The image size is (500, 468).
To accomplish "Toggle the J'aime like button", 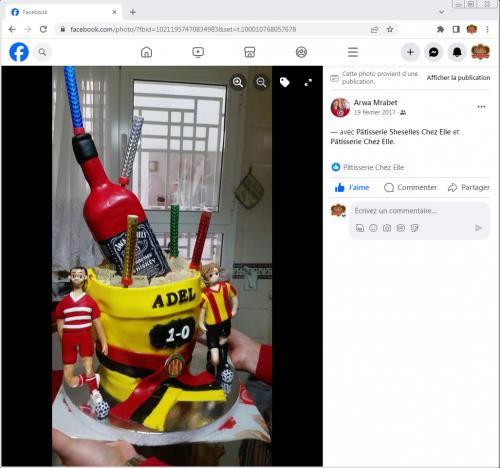I will (352, 187).
